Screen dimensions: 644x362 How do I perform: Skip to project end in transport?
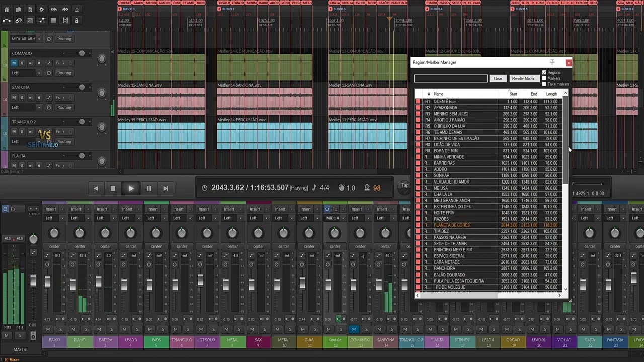pyautogui.click(x=166, y=188)
